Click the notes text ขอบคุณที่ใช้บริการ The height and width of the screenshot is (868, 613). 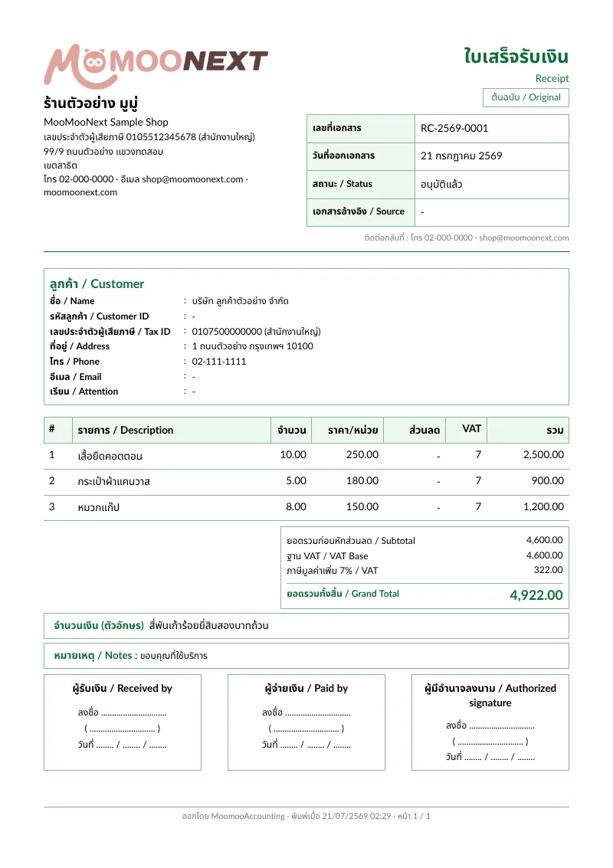click(174, 656)
